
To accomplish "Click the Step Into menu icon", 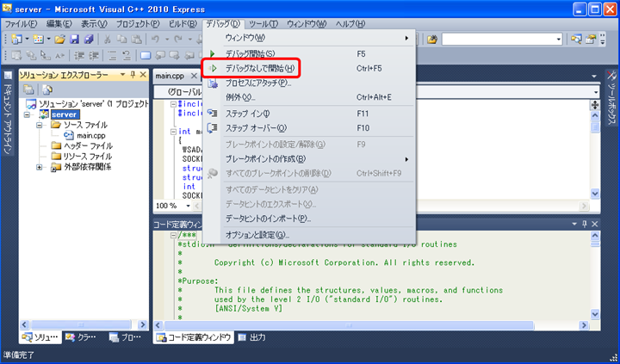I will click(x=213, y=114).
